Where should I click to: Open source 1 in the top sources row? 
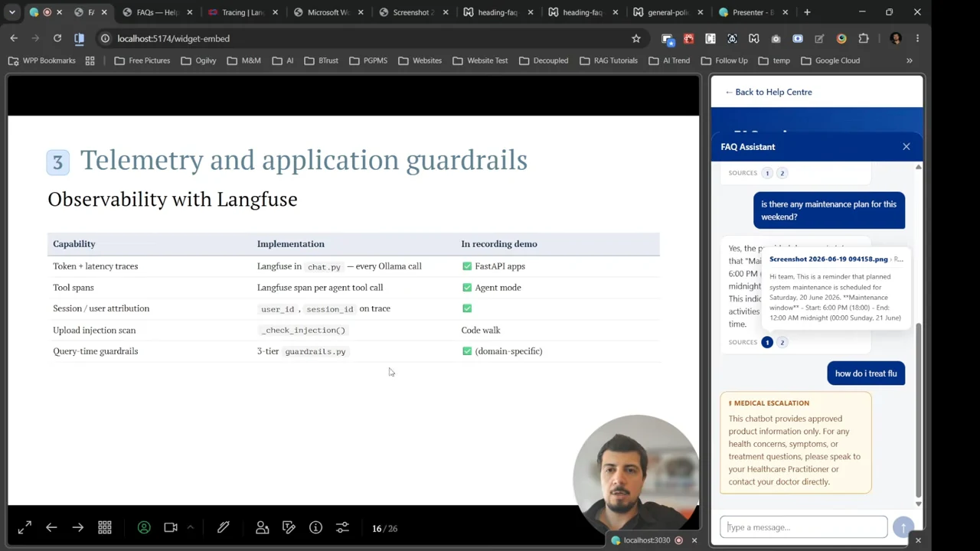coord(767,173)
